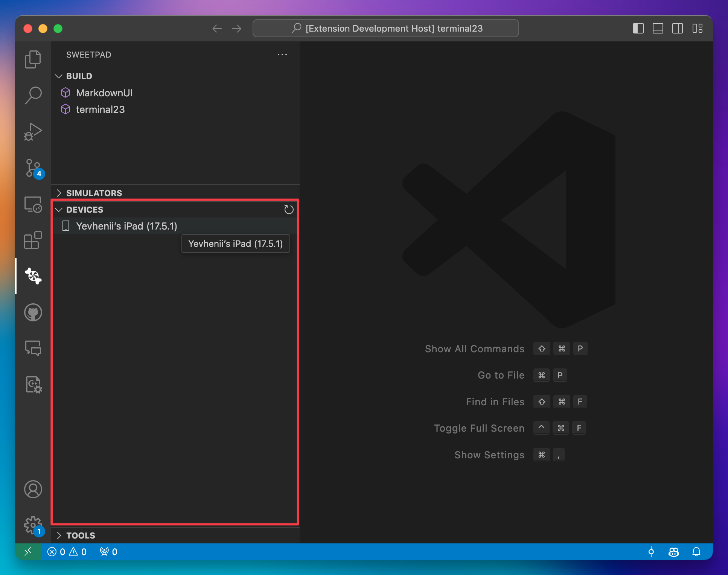Screen dimensions: 728x575
Task: Open the Extensions view icon
Action: coord(33,240)
